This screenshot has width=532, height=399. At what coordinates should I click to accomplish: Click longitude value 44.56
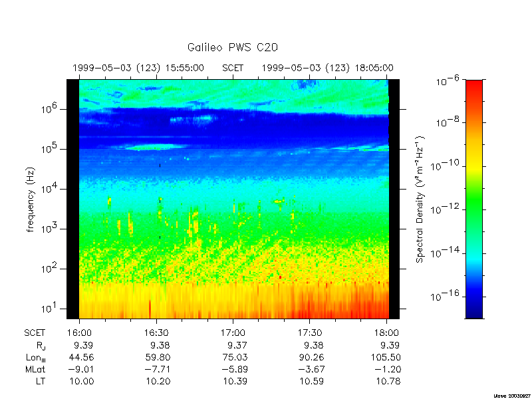point(81,357)
